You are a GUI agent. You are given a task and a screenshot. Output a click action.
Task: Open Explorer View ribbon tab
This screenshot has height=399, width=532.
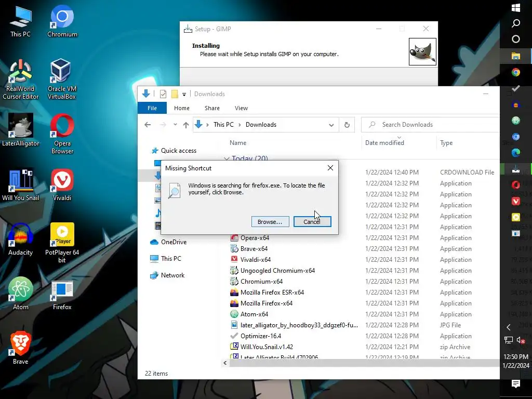(241, 108)
